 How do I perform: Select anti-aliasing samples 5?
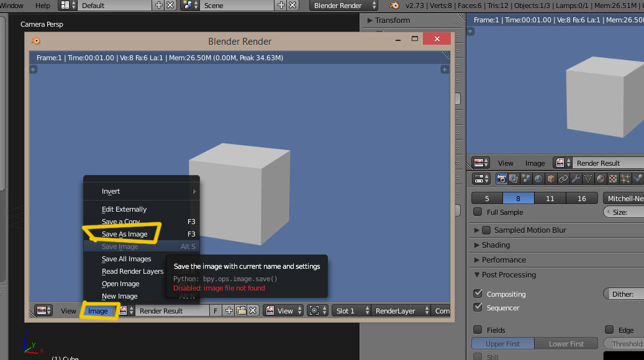pyautogui.click(x=487, y=198)
